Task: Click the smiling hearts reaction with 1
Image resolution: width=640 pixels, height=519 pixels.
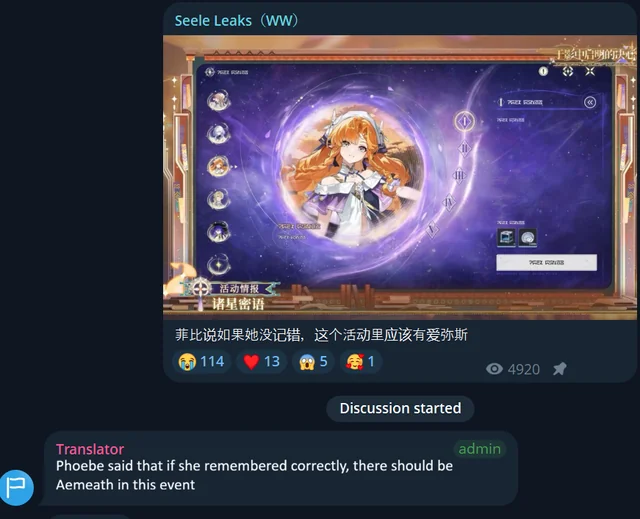Action: pyautogui.click(x=360, y=362)
